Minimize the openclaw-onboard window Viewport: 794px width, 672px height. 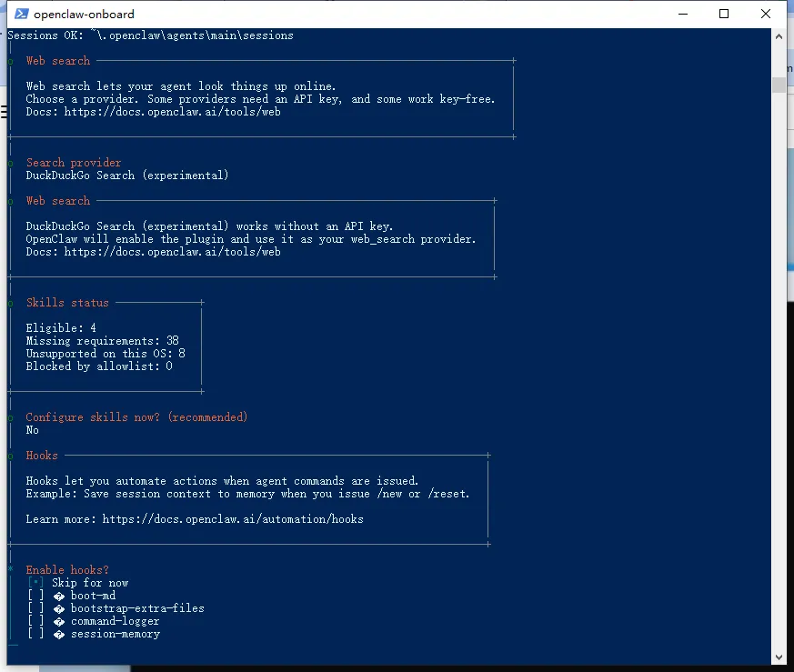[x=683, y=14]
